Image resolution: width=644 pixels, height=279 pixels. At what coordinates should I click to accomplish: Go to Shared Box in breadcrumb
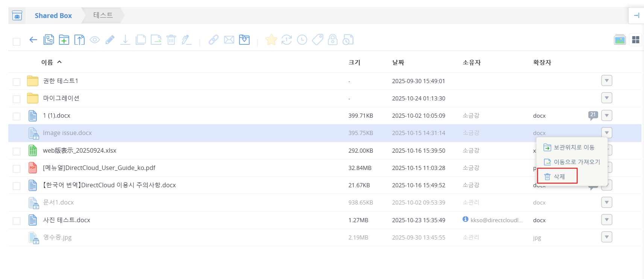click(53, 16)
